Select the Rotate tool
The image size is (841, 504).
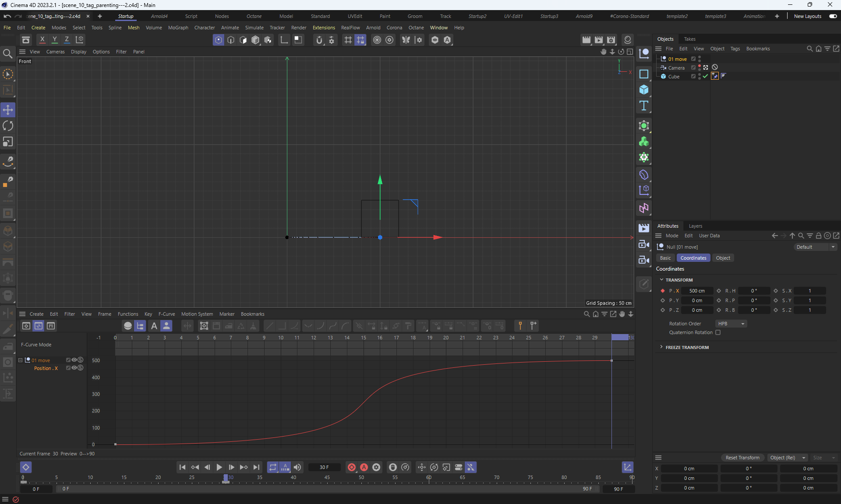coord(8,126)
